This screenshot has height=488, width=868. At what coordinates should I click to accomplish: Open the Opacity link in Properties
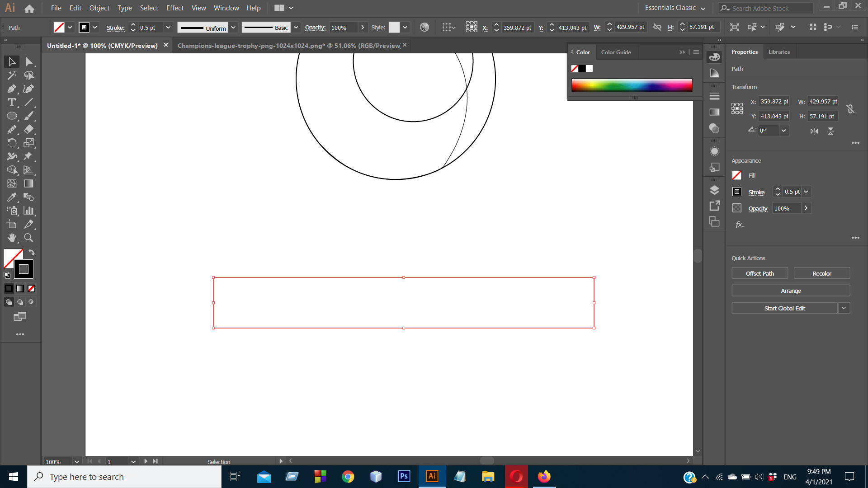pyautogui.click(x=758, y=209)
